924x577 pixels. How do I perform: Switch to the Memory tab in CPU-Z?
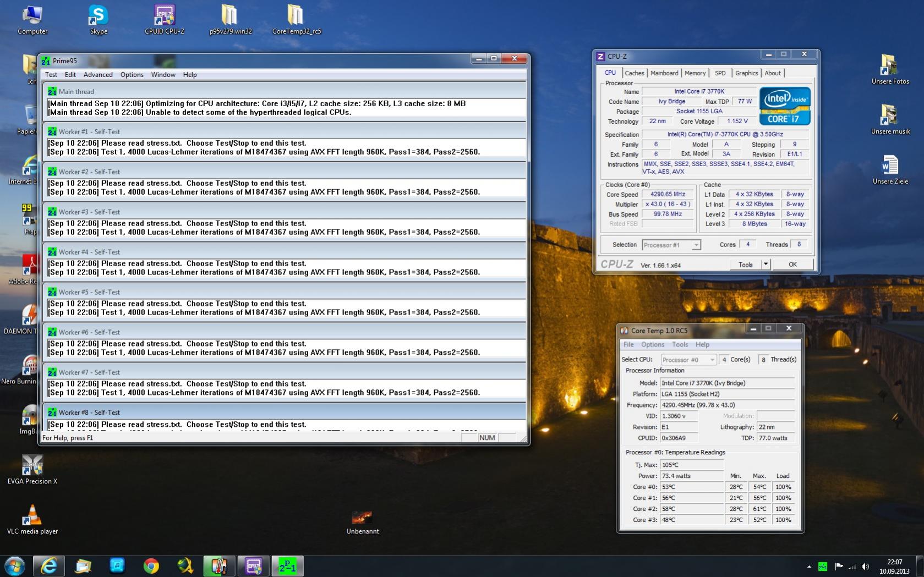tap(695, 73)
